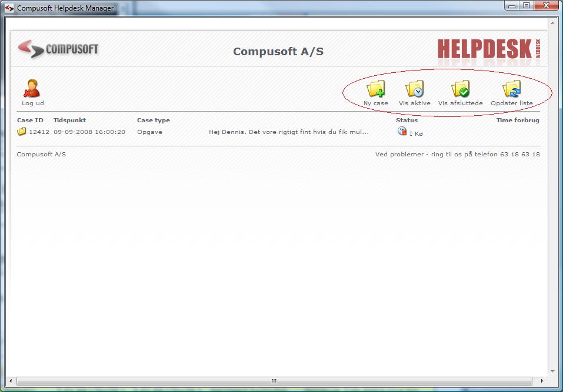This screenshot has height=392, width=563.
Task: Click the Compusoft logo in header
Action: (x=58, y=49)
